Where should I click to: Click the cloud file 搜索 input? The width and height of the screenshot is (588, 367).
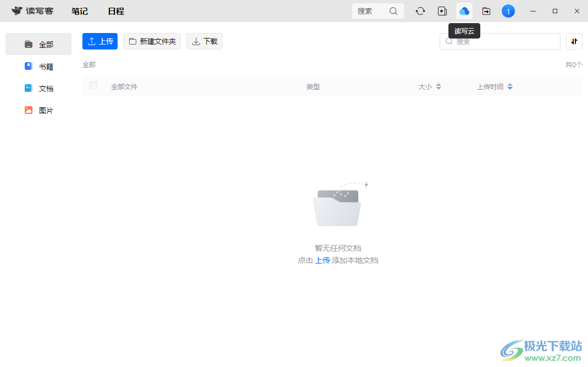click(500, 41)
